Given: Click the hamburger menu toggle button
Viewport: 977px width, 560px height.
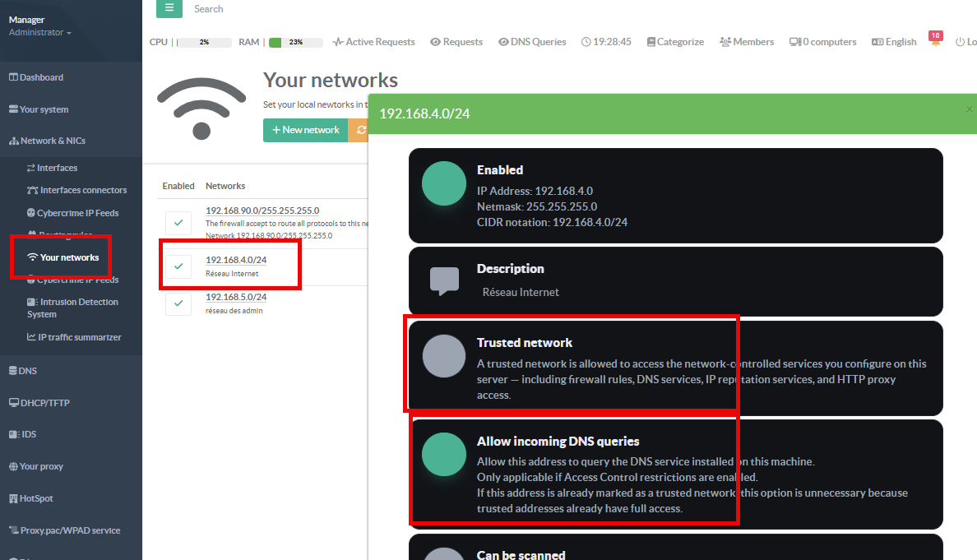Looking at the screenshot, I should pos(169,8).
